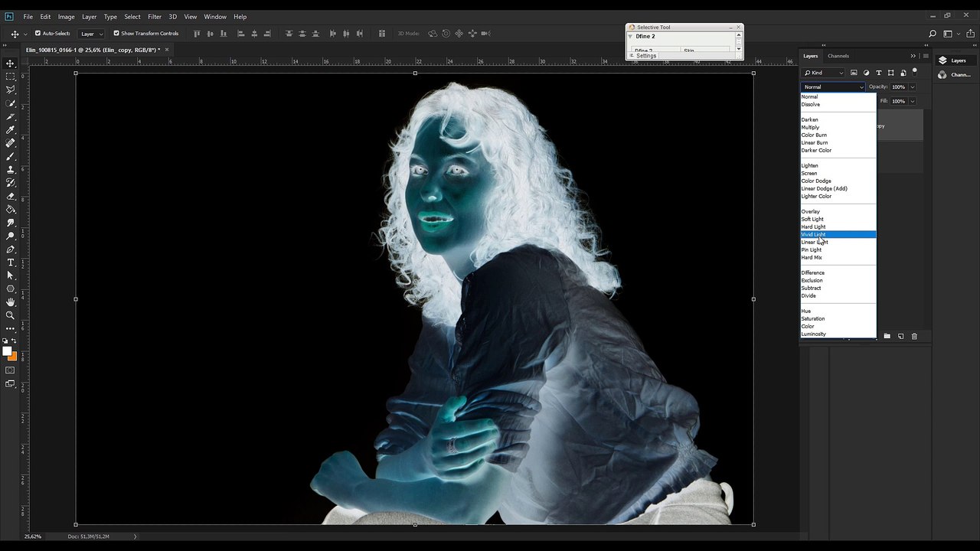Toggle the Auto-Select checkbox

click(x=38, y=34)
